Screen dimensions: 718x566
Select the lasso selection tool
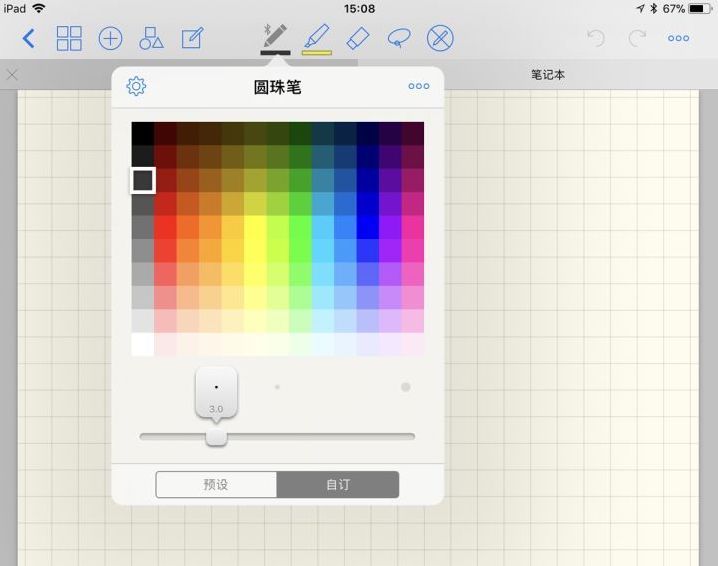click(399, 38)
